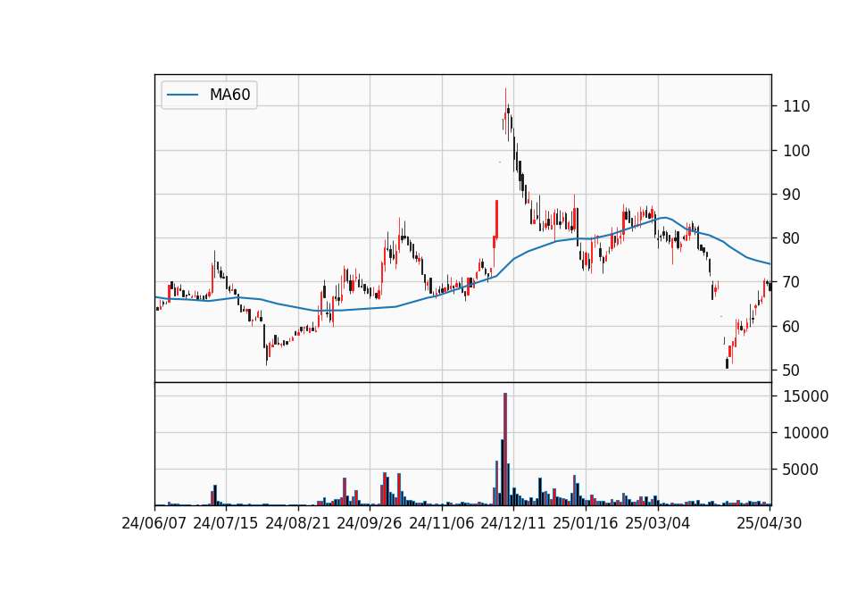Click the 24/06/07 date label
857x616 pixels.
point(154,523)
